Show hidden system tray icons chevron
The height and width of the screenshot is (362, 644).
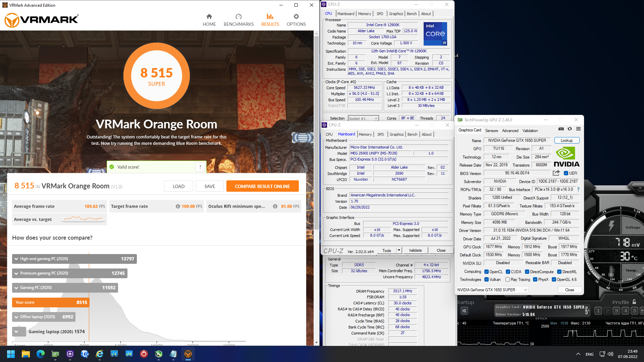pos(578,354)
